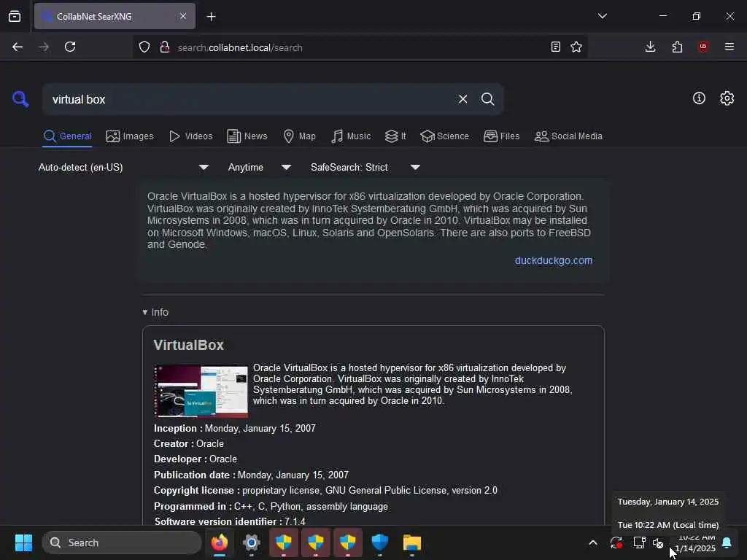Switch to Music category
This screenshot has height=560, width=747.
tap(351, 136)
